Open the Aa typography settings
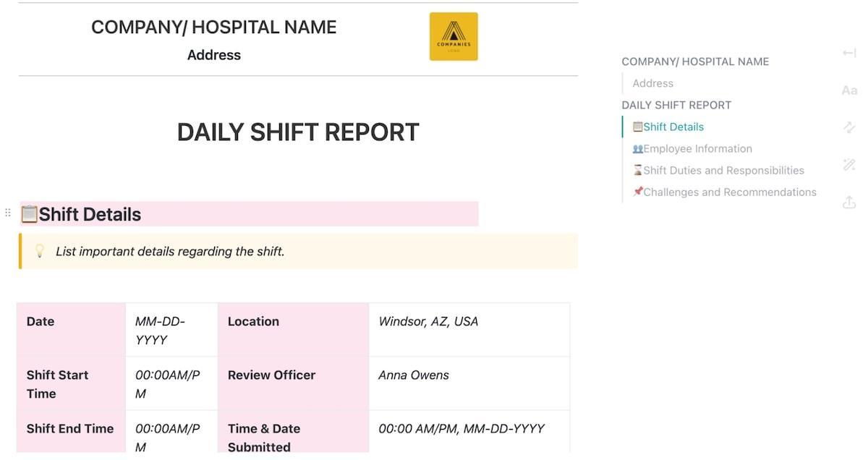This screenshot has width=868, height=460. [x=849, y=90]
